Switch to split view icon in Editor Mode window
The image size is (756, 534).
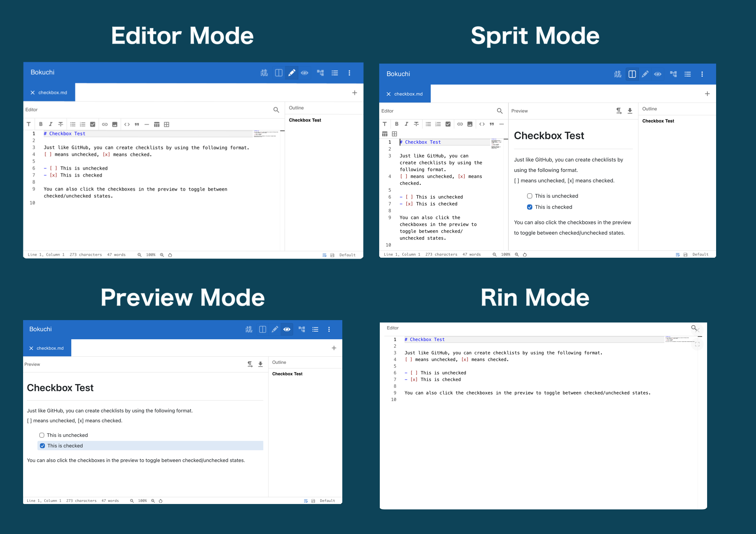(x=279, y=73)
